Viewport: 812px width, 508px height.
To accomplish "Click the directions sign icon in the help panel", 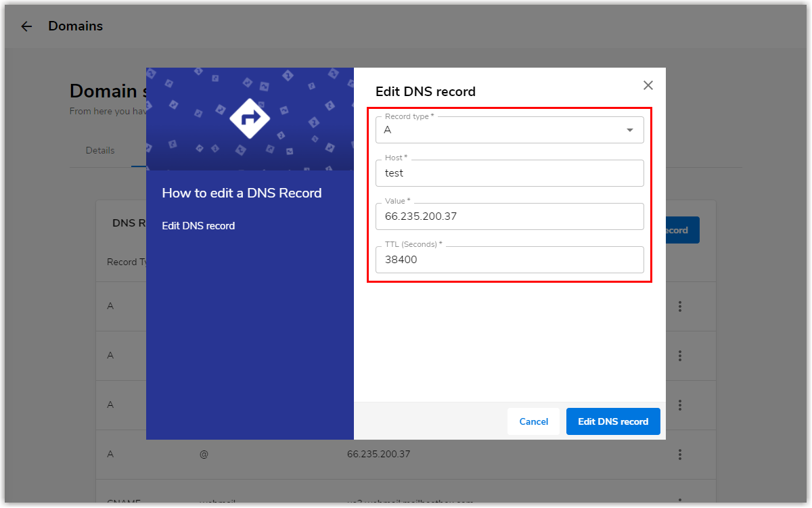I will [x=250, y=118].
